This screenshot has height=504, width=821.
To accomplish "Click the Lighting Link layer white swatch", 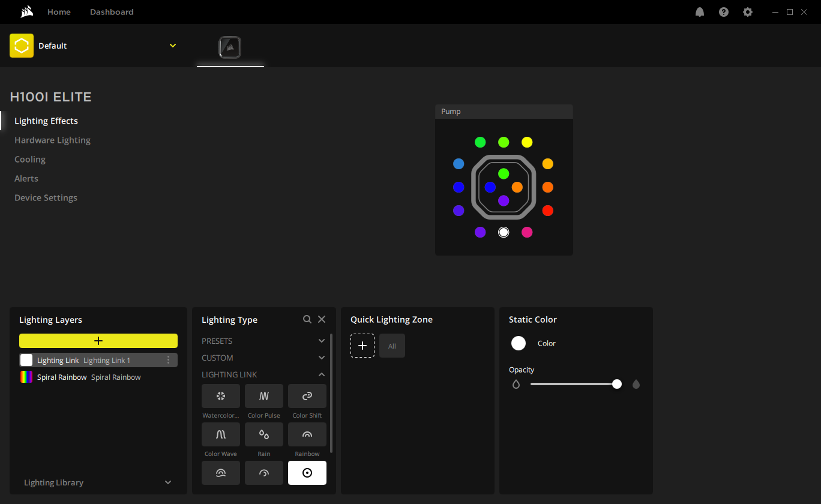I will [x=26, y=360].
